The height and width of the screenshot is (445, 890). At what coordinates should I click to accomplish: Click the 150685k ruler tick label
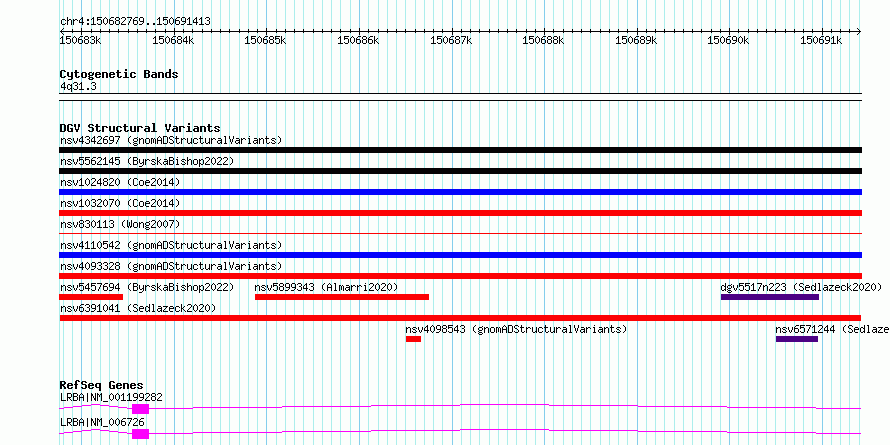tap(266, 40)
